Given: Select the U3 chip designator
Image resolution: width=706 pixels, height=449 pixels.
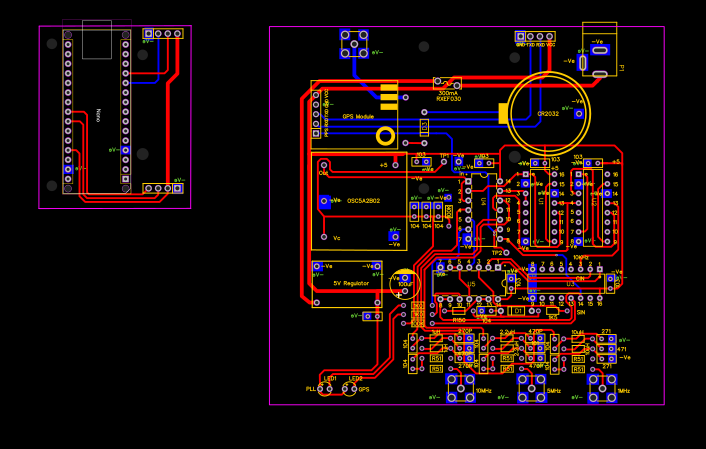Looking at the screenshot, I should (570, 284).
